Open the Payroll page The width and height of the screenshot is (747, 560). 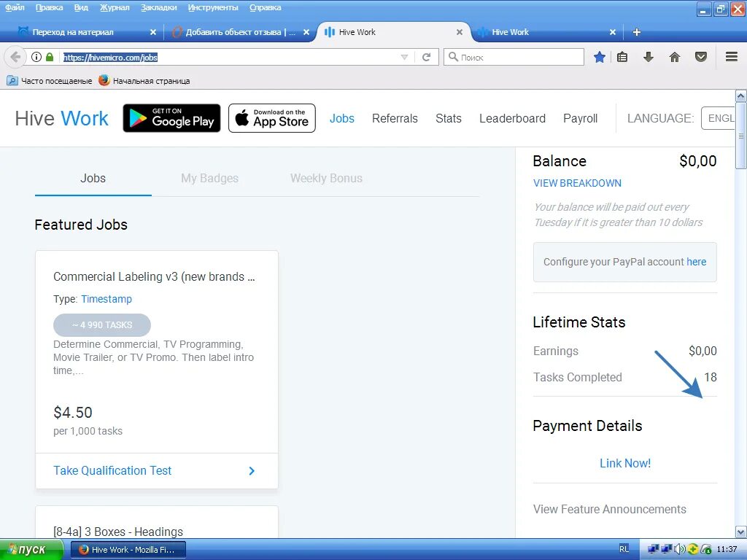[x=580, y=118]
